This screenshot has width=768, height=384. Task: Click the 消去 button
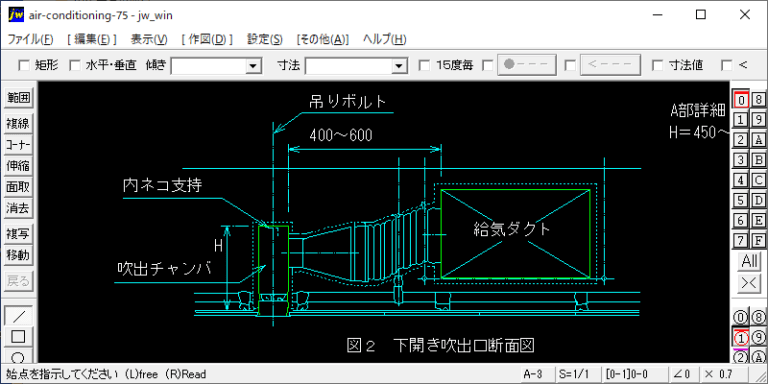18,209
